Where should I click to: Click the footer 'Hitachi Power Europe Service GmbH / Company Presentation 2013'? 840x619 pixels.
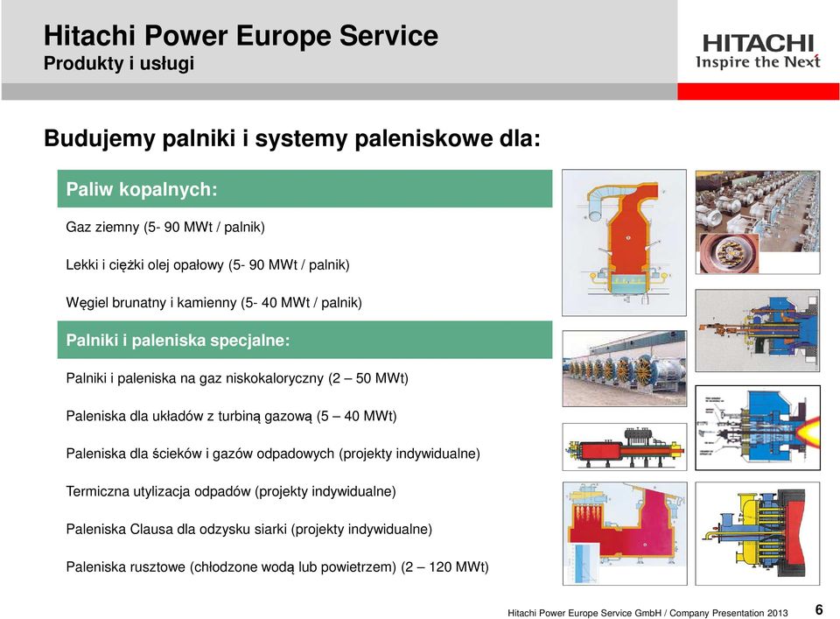647,613
